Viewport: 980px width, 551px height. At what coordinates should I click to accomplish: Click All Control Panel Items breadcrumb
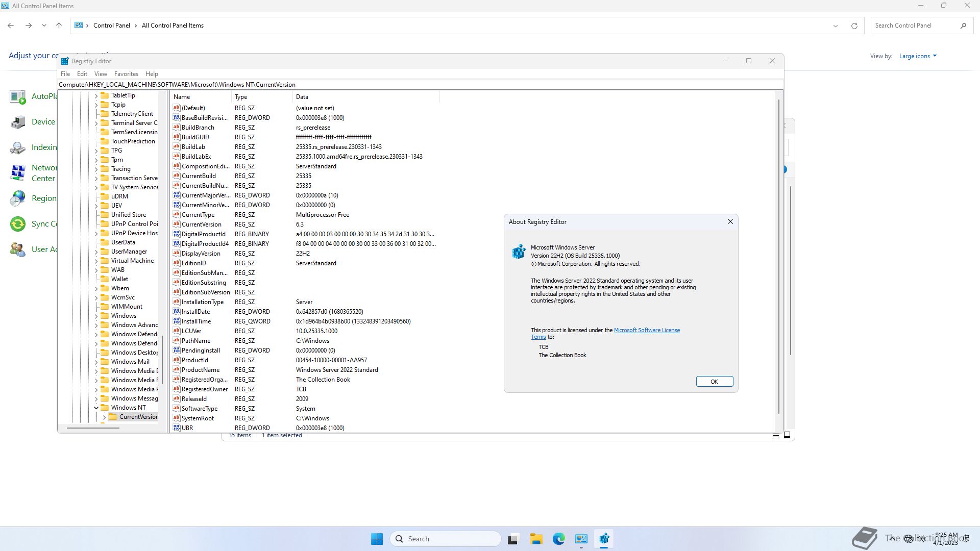pyautogui.click(x=173, y=26)
